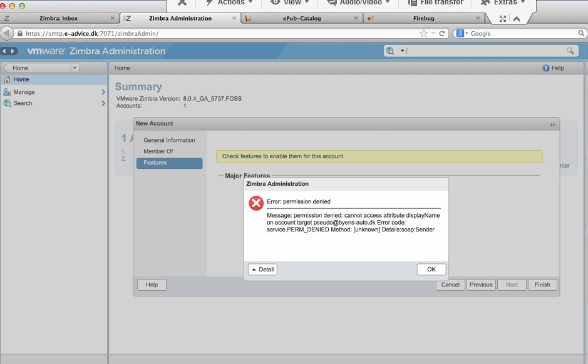Viewport: 588px width, 364px height.
Task: Go back with the browser back arrow
Action: point(6,33)
